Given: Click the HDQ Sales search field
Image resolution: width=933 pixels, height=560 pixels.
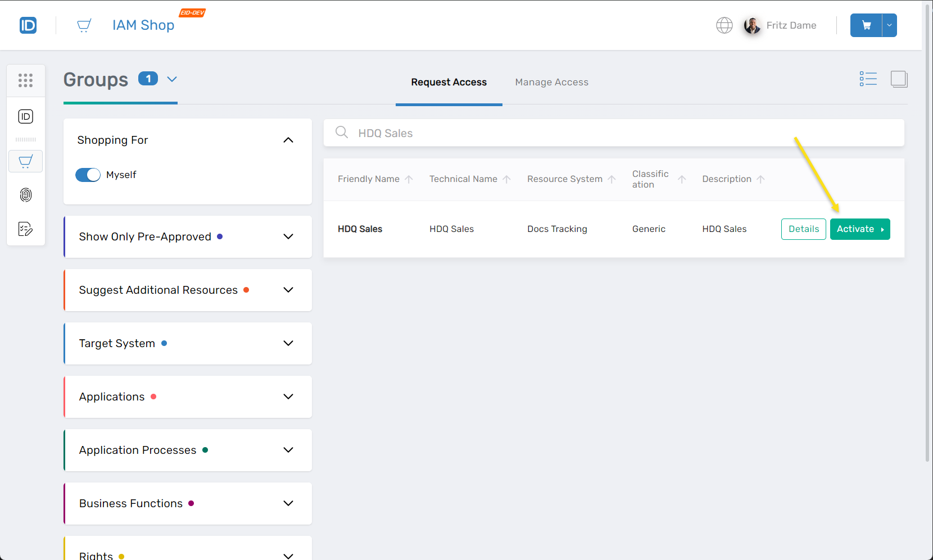Looking at the screenshot, I should tap(618, 133).
